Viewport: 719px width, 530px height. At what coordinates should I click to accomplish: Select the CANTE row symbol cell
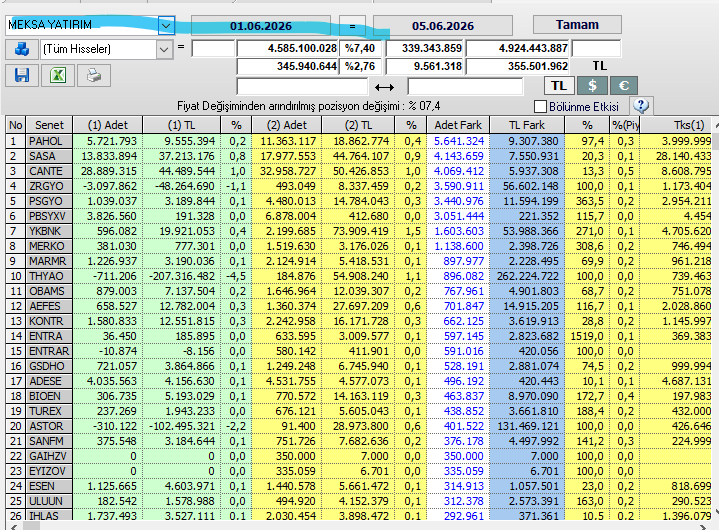click(x=49, y=171)
